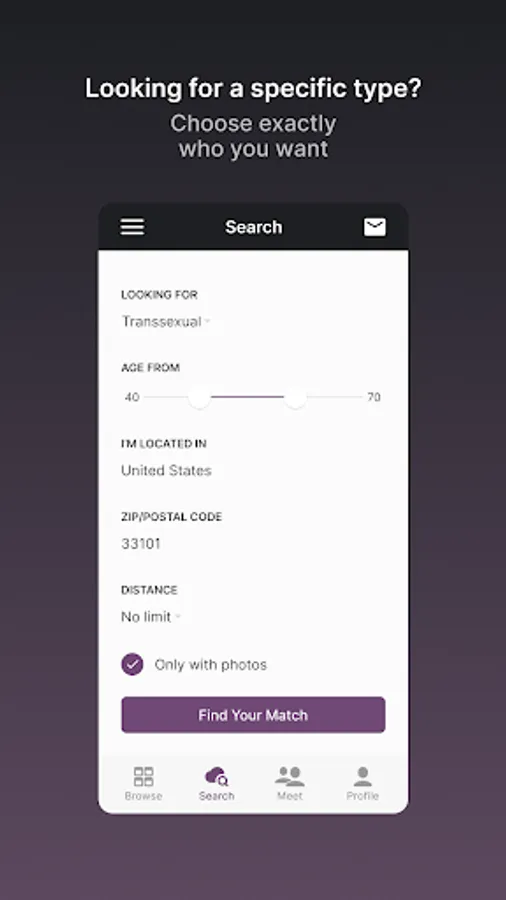Open the messages envelope icon

coord(375,227)
